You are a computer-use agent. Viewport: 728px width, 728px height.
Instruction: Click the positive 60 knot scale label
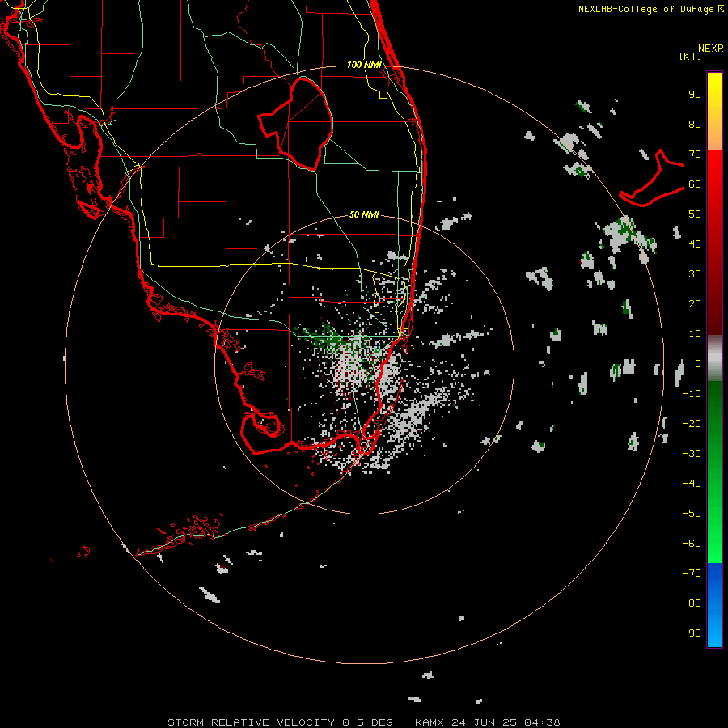695,184
